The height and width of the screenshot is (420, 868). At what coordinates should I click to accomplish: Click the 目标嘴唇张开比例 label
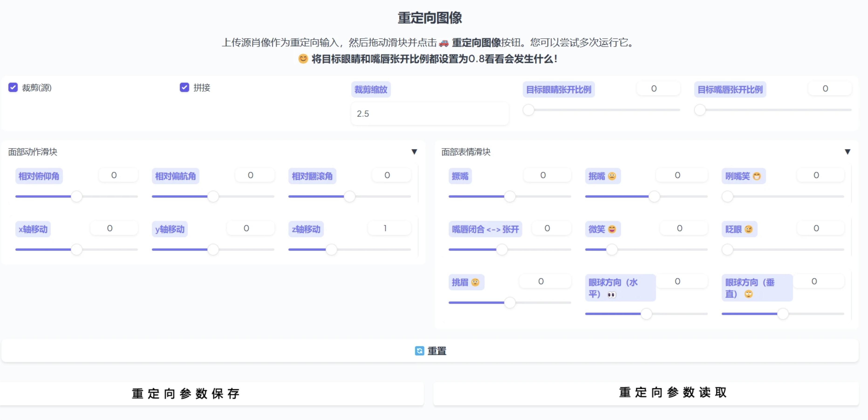[730, 90]
